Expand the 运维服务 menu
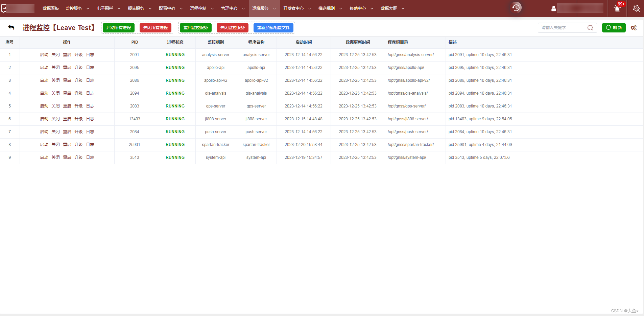The width and height of the screenshot is (644, 316). coord(264,8)
